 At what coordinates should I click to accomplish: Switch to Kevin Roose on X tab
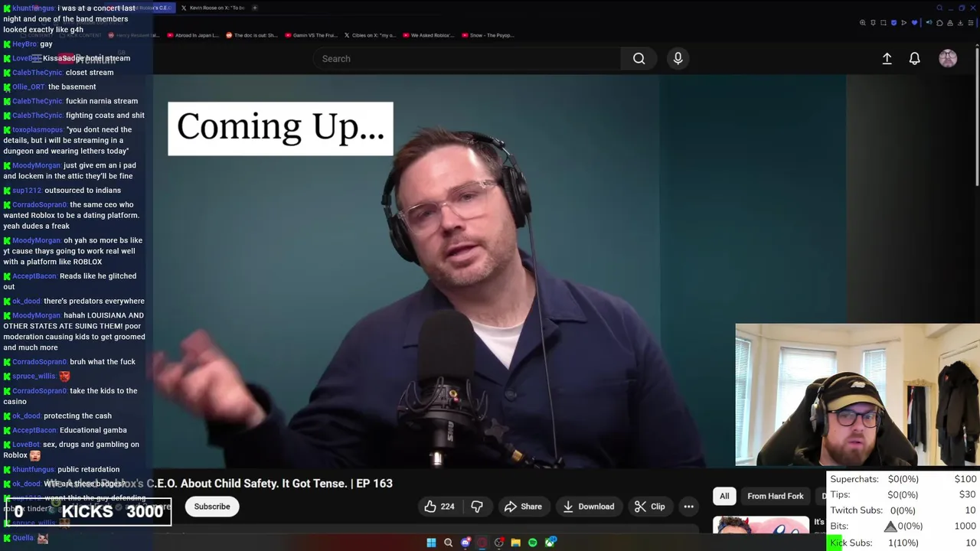[x=212, y=8]
